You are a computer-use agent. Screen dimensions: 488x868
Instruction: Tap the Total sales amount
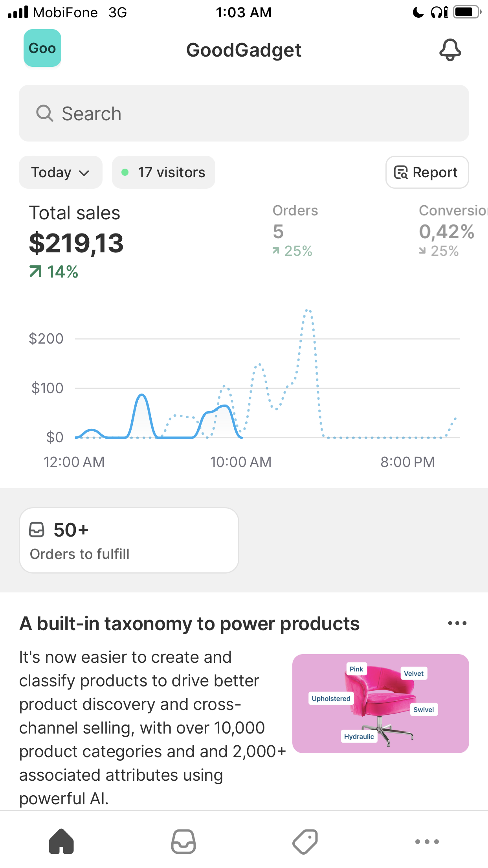point(76,243)
